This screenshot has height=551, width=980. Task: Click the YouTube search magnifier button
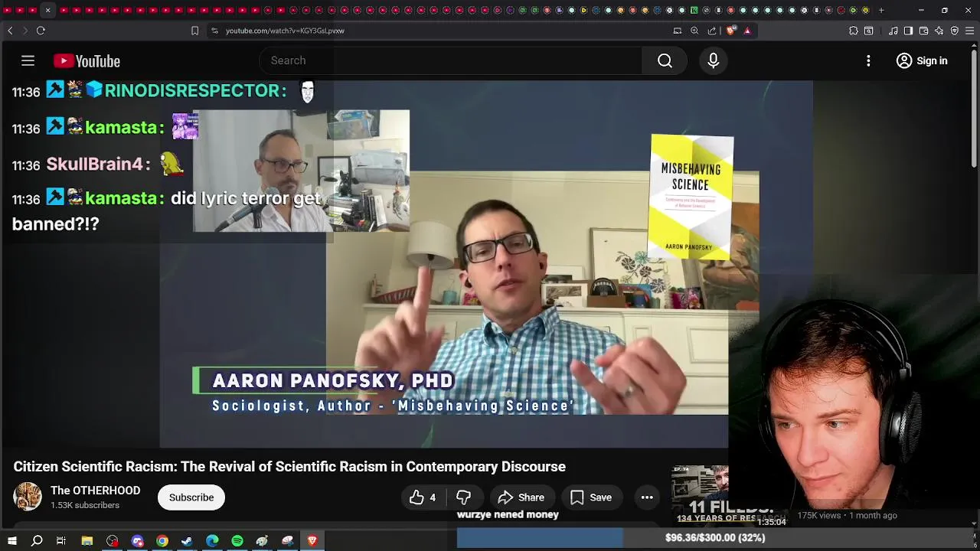pyautogui.click(x=665, y=60)
